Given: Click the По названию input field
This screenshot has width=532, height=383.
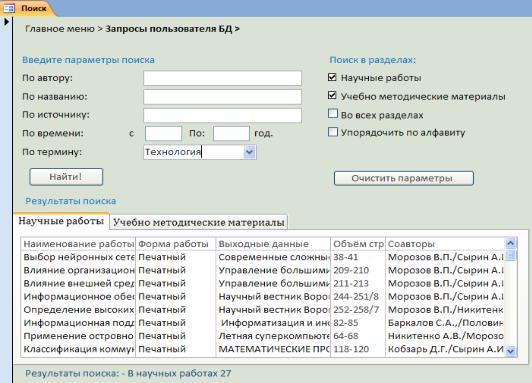Looking at the screenshot, I should tap(222, 97).
